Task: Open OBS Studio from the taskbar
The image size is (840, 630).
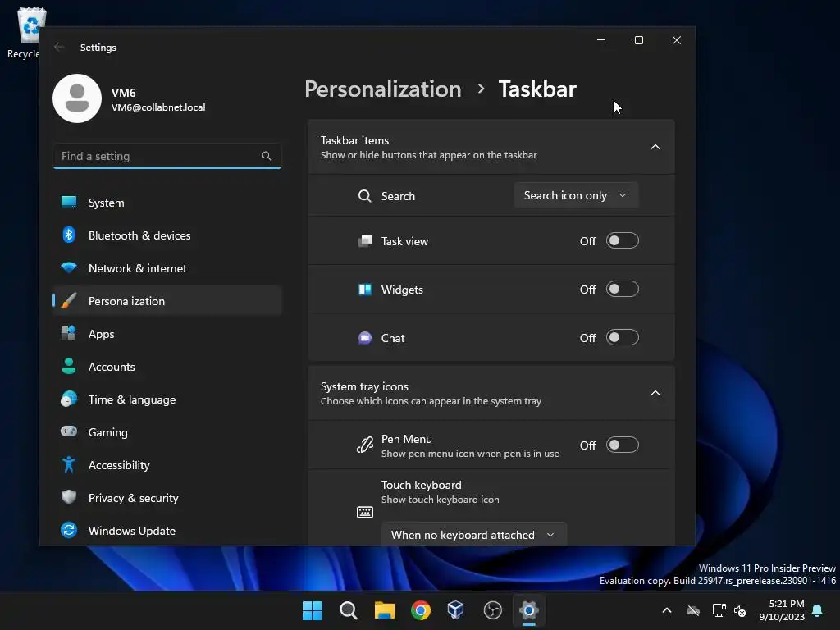Action: [x=492, y=610]
